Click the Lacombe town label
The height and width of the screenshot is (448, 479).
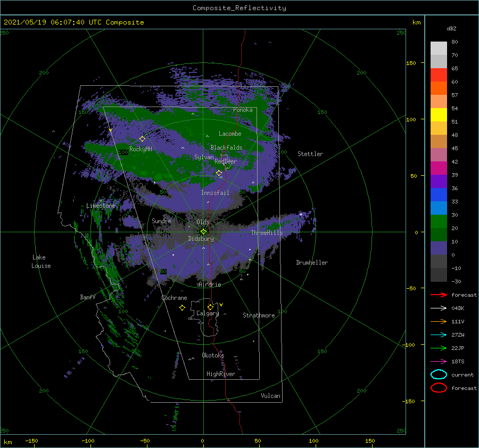[230, 134]
